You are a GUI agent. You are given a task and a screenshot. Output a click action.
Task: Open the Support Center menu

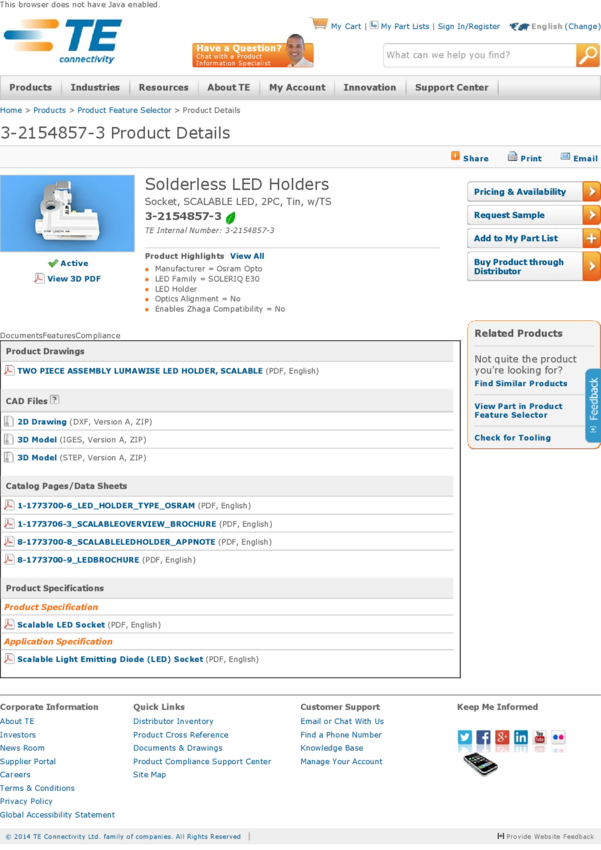(x=451, y=87)
